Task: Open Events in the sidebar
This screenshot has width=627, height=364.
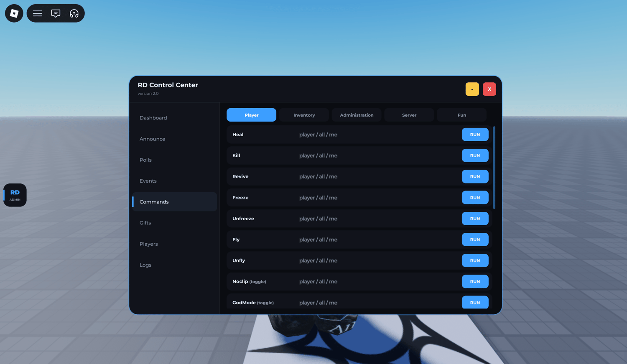Action: pos(174,181)
